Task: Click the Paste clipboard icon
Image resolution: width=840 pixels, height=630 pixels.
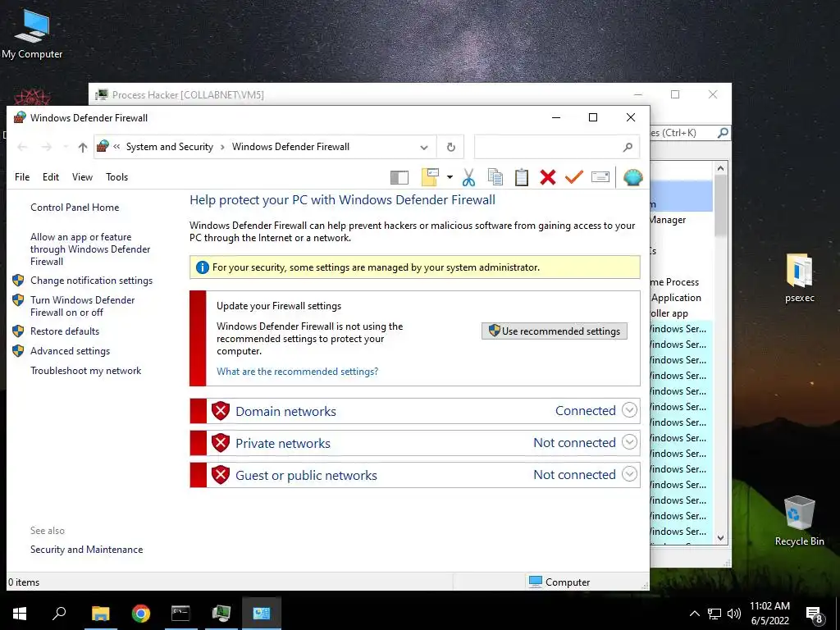Action: [521, 177]
